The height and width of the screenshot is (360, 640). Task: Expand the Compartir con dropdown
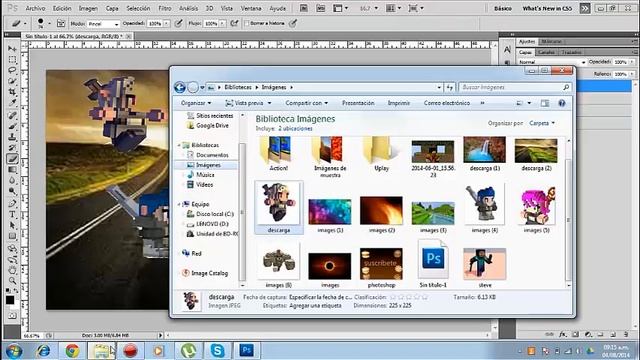tap(307, 103)
